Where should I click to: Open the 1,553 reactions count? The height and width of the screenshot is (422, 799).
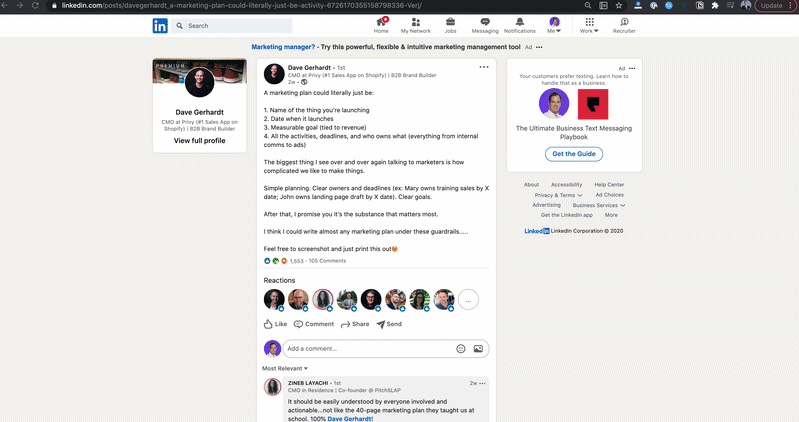pyautogui.click(x=296, y=261)
